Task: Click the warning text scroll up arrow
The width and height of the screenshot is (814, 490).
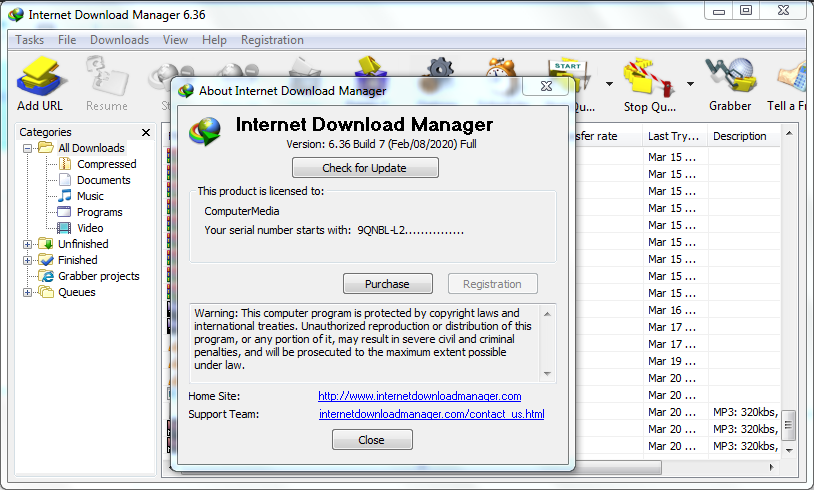Action: [547, 314]
